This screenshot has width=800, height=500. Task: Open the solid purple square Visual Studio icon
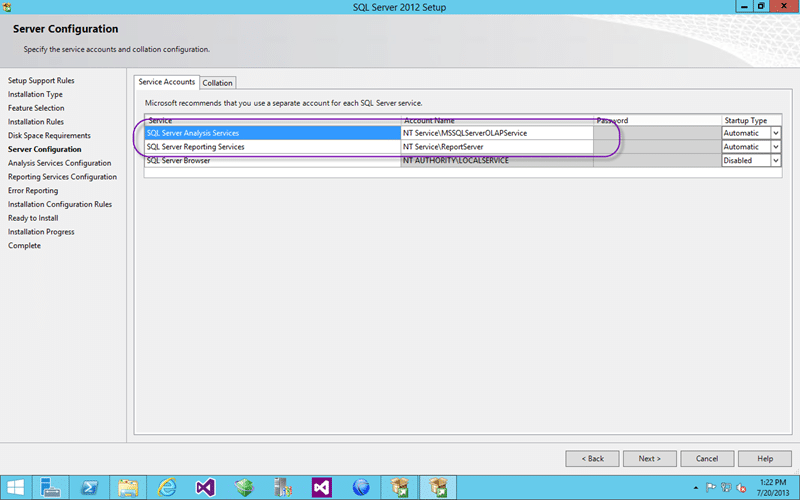pos(322,488)
